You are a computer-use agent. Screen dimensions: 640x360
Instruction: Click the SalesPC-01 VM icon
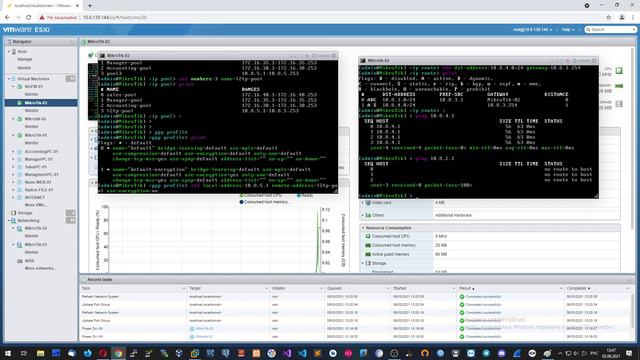pyautogui.click(x=19, y=167)
